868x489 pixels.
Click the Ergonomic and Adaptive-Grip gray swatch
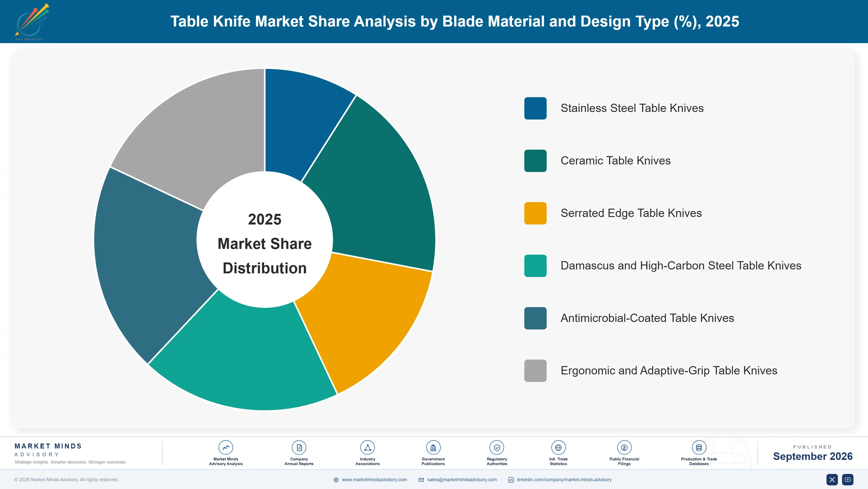click(535, 371)
